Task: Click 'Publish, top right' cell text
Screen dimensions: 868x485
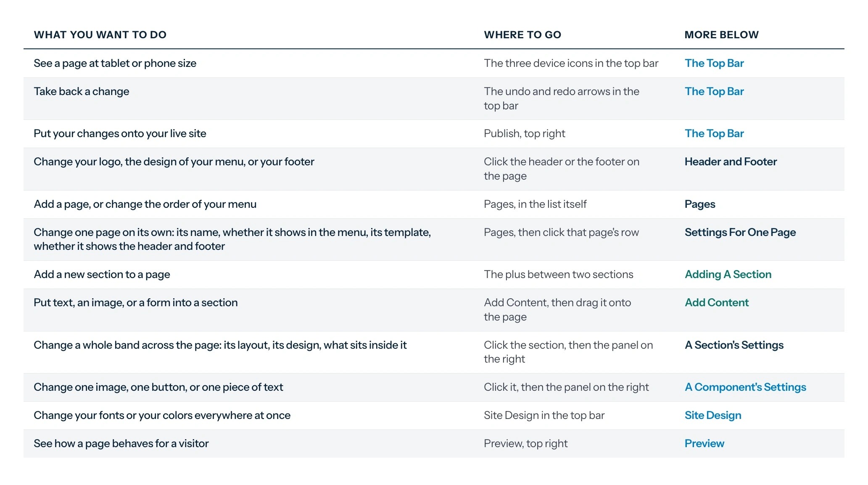Action: point(524,133)
